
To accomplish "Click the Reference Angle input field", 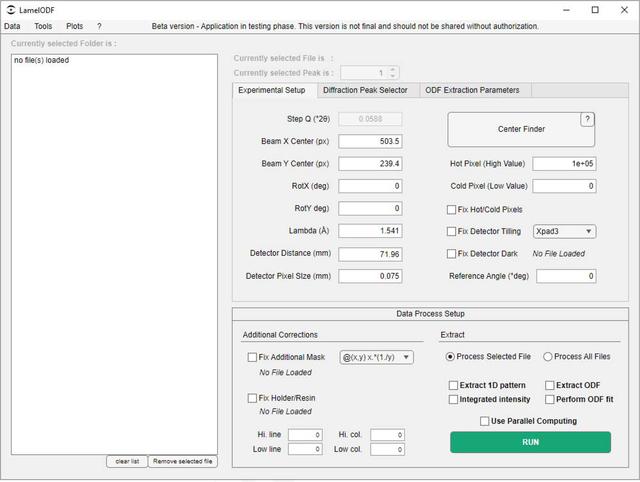I will coord(566,276).
